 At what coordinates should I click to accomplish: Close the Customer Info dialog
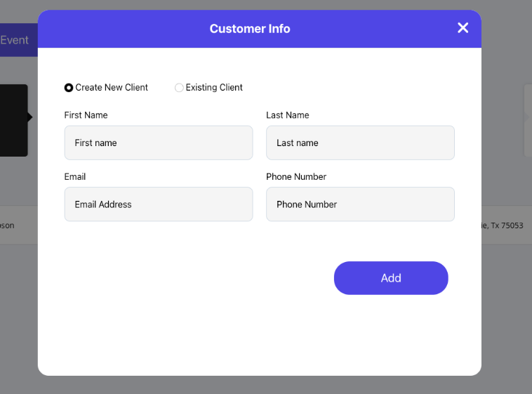click(463, 28)
